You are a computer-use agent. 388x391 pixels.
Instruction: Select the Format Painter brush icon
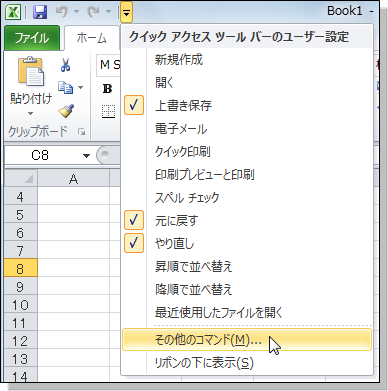pos(66,111)
